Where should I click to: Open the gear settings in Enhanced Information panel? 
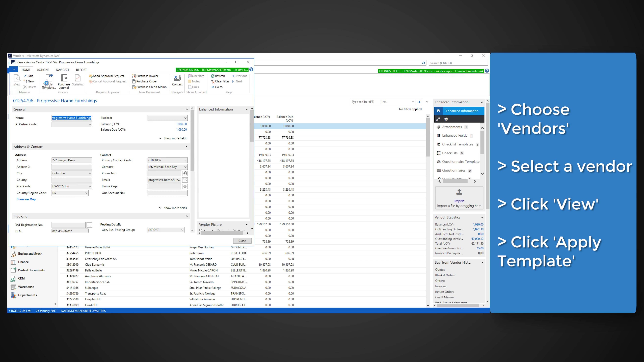coord(446,119)
